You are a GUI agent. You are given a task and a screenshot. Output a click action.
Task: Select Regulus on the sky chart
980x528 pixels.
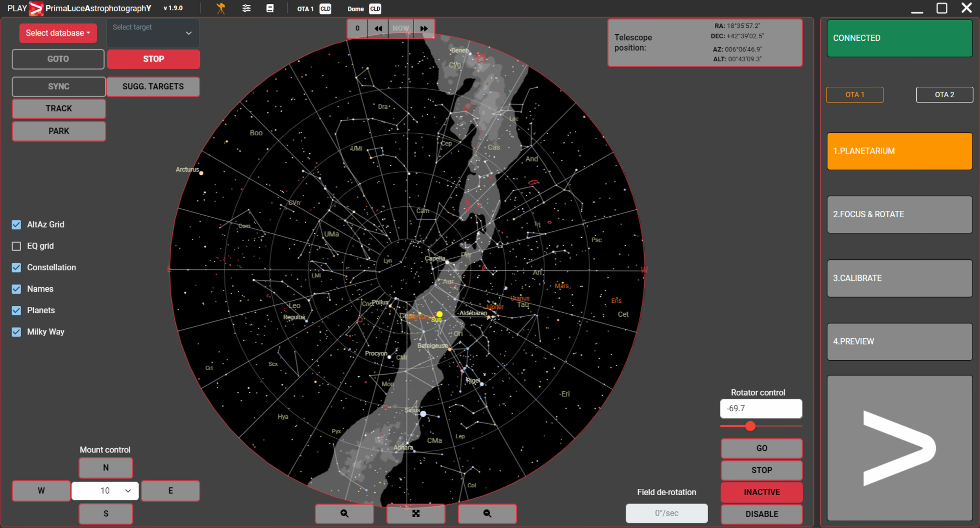point(308,321)
